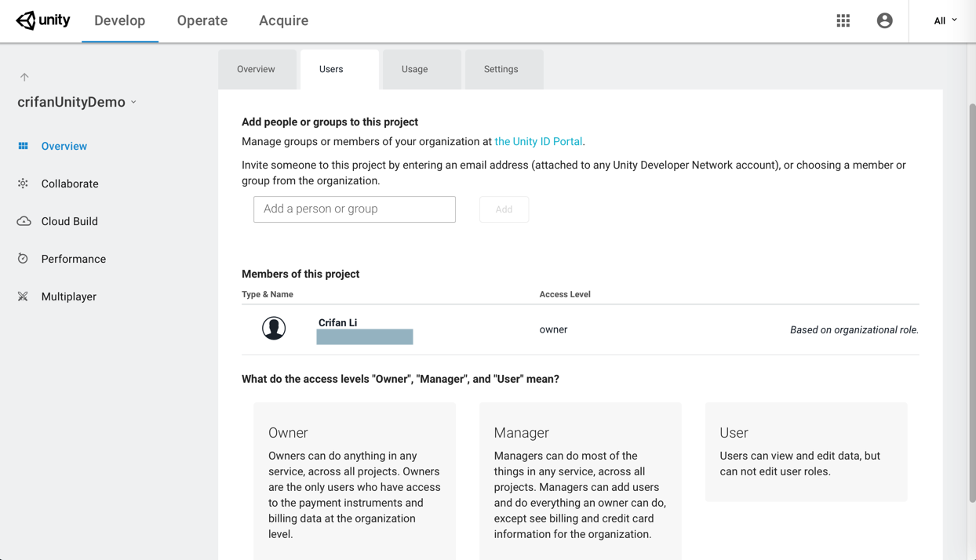The image size is (976, 560).
Task: Select the Operate top menu
Action: [202, 21]
